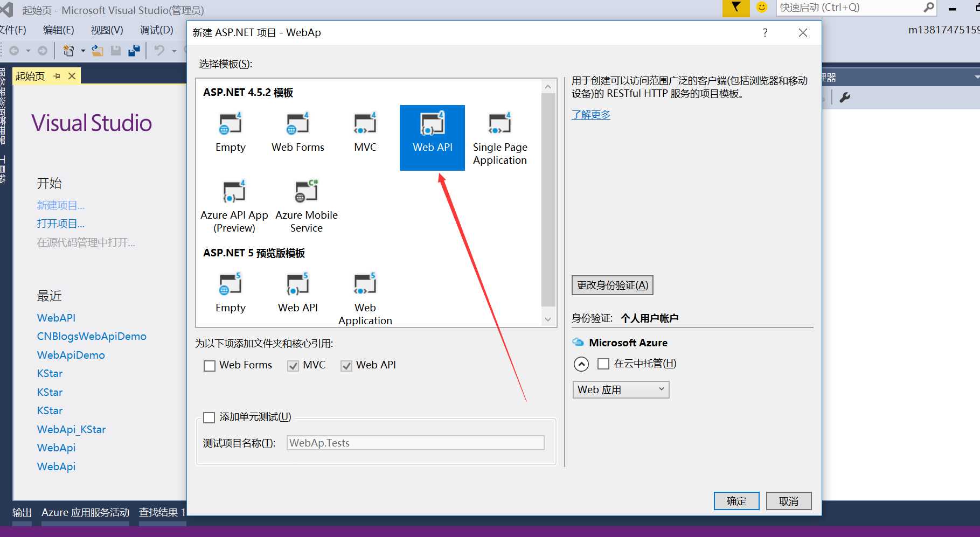The width and height of the screenshot is (980, 537).
Task: Select the ASP.NET 5 Empty template
Action: click(x=231, y=292)
